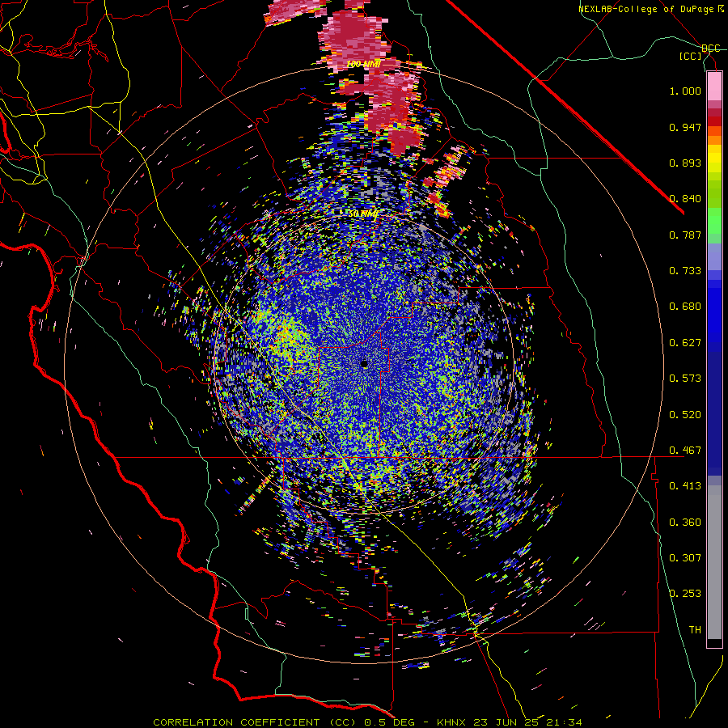Viewport: 728px width, 728px height.
Task: Click the TH threshold label
Action: click(695, 630)
